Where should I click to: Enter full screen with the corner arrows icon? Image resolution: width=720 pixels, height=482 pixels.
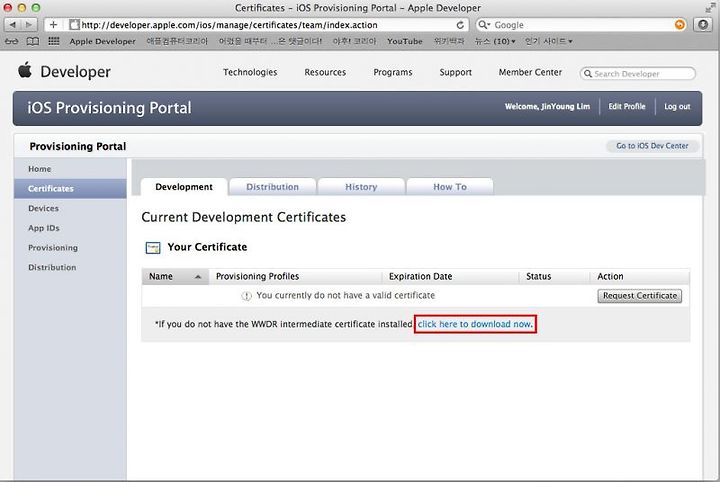pyautogui.click(x=710, y=7)
